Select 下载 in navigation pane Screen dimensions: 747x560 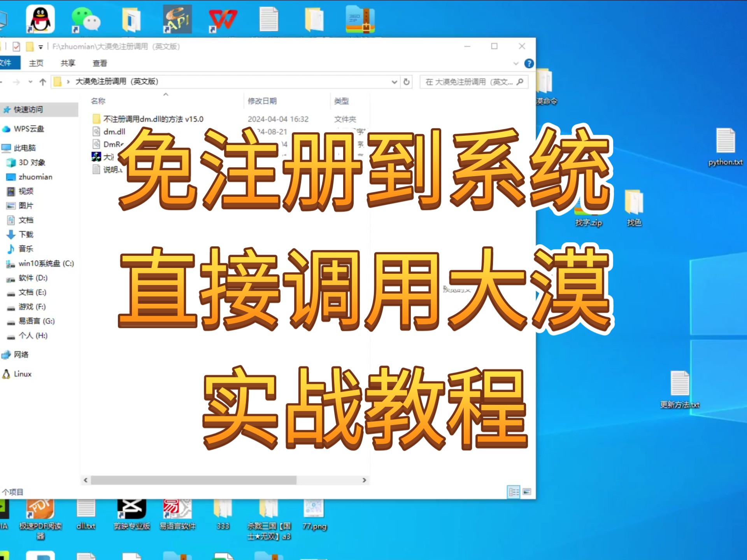(x=26, y=234)
